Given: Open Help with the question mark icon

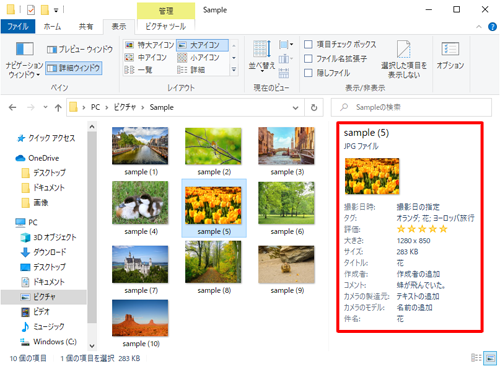Looking at the screenshot, I should (x=492, y=27).
